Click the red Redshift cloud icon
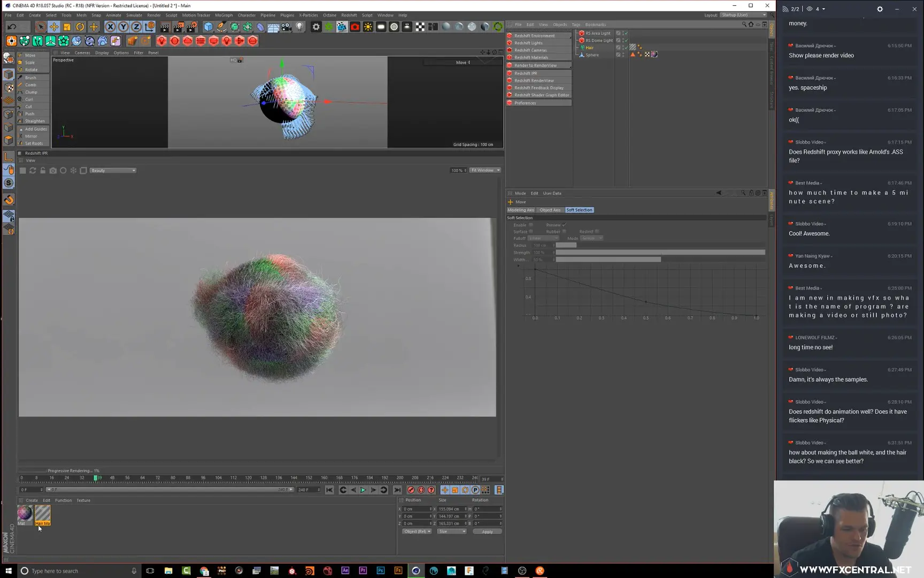 pos(188,41)
